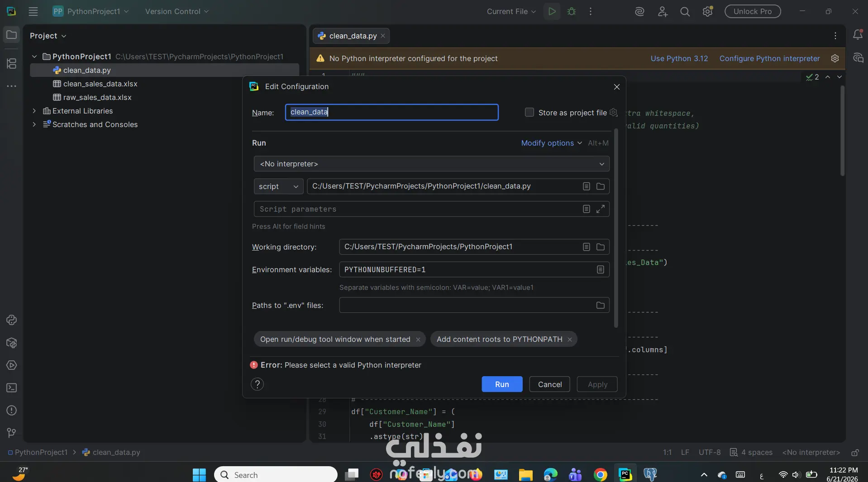Browse for .env files folder icon
The image size is (868, 482).
tap(601, 306)
